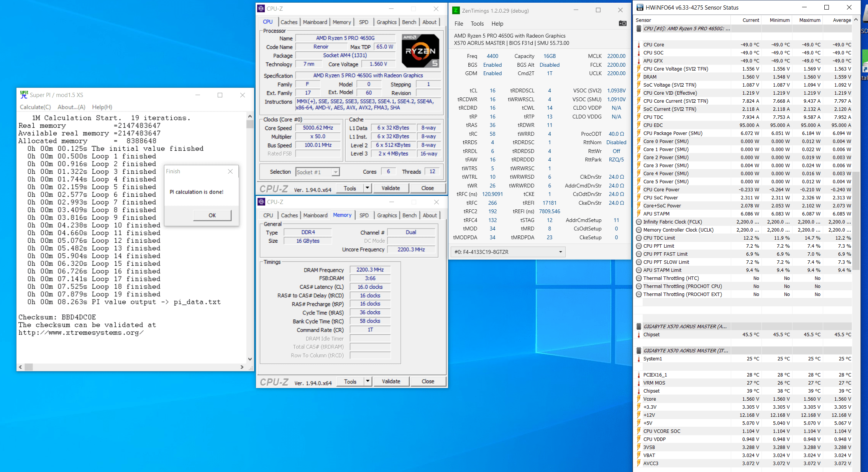Click the CPU Core Voltage (SVI2 TFN) row label
This screenshot has height=472, width=868.
pyautogui.click(x=676, y=69)
